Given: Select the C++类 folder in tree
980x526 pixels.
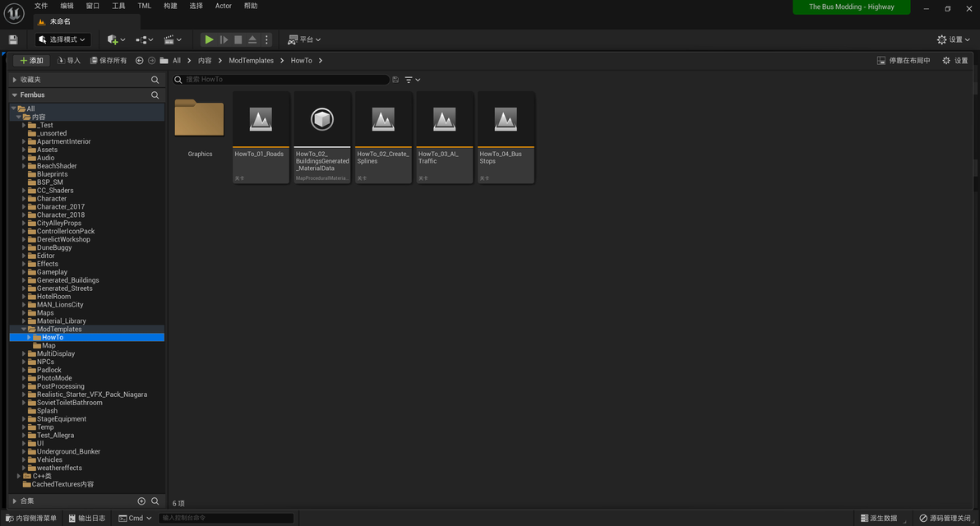Looking at the screenshot, I should 42,476.
